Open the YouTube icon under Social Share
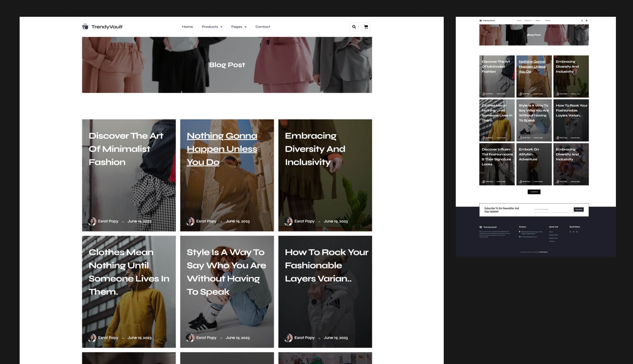The width and height of the screenshot is (633, 364). click(577, 232)
